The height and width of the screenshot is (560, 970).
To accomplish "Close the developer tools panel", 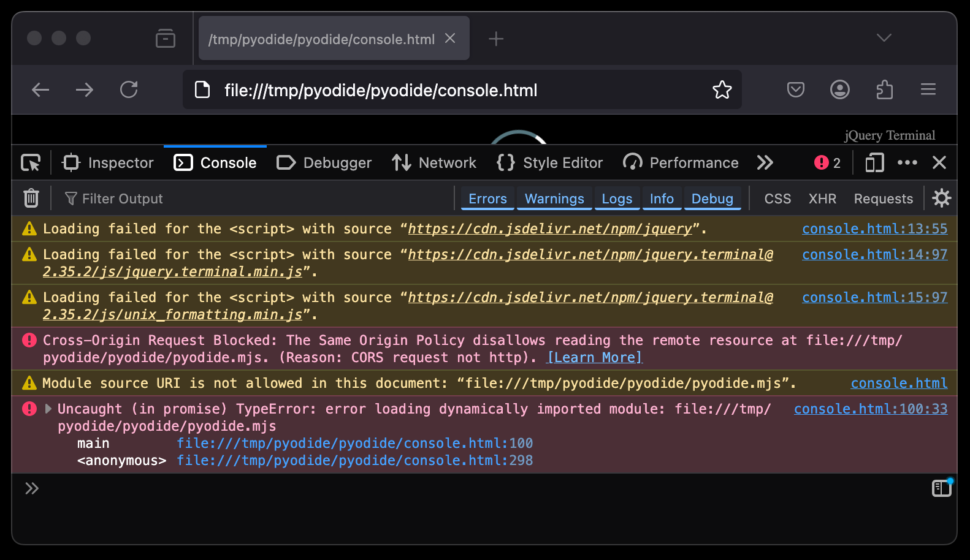I will click(x=939, y=163).
